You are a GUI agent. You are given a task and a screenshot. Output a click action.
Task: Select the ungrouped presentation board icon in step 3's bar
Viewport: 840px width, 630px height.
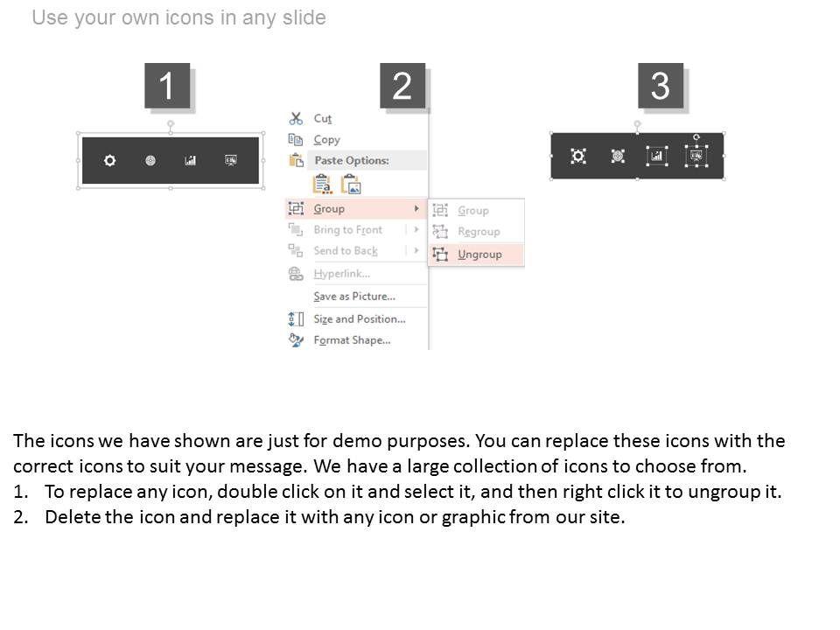[696, 156]
